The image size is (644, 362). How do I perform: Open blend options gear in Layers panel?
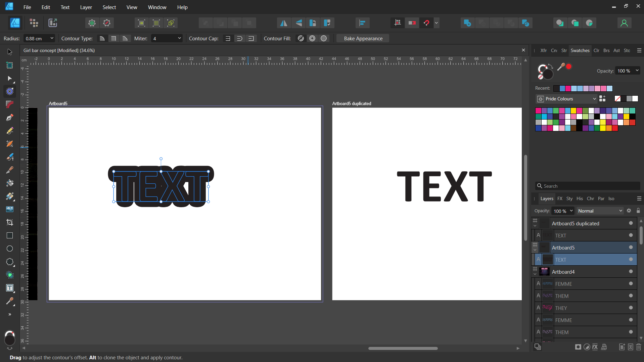tap(629, 211)
